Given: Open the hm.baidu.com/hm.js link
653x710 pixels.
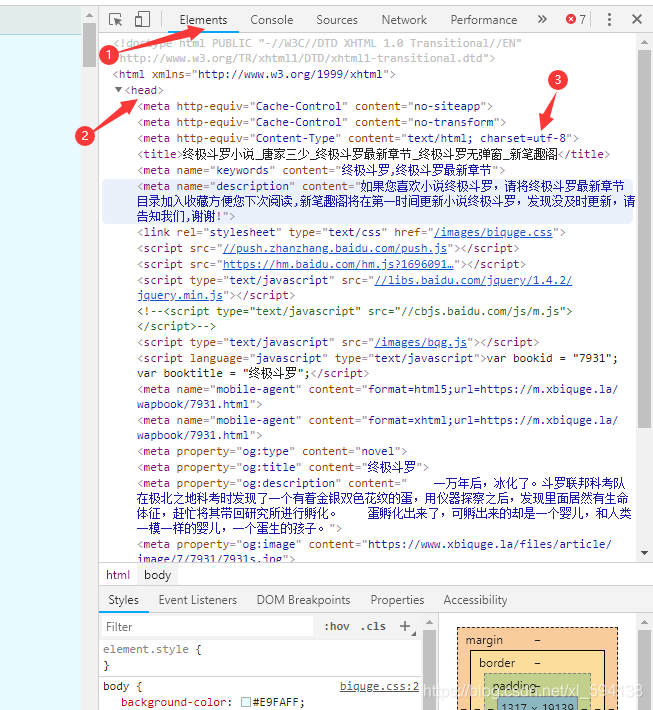Looking at the screenshot, I should coord(338,264).
